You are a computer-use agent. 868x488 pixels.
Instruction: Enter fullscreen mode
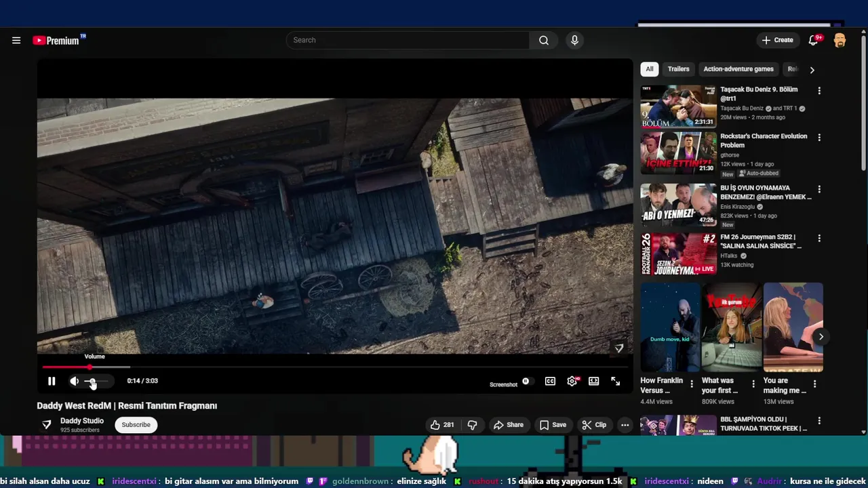click(616, 382)
